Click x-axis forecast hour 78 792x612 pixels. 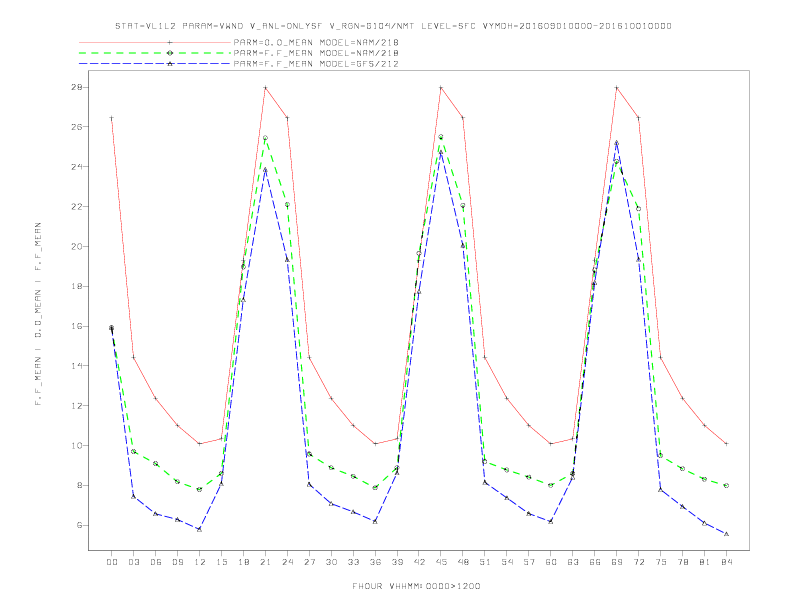tap(682, 562)
